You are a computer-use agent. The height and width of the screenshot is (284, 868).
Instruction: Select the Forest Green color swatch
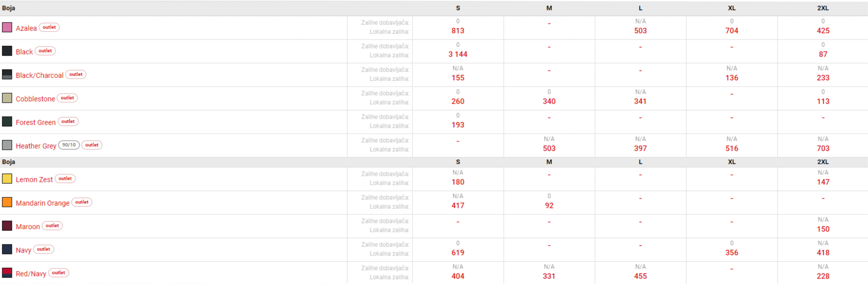pos(7,121)
